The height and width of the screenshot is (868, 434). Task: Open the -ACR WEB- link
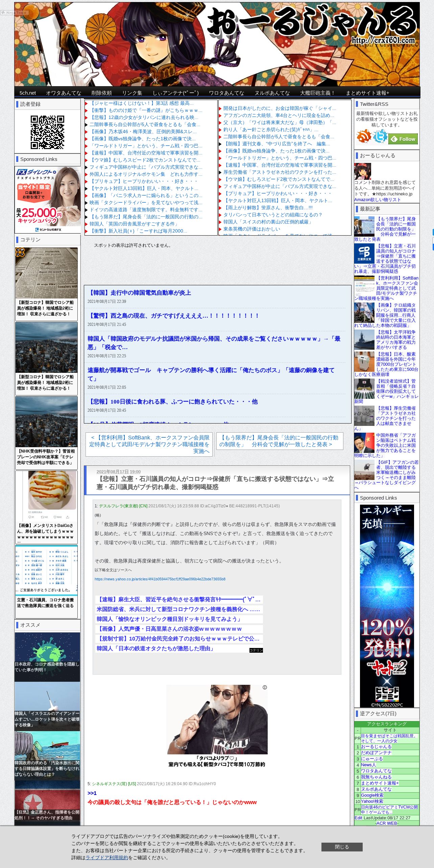coord(387,823)
